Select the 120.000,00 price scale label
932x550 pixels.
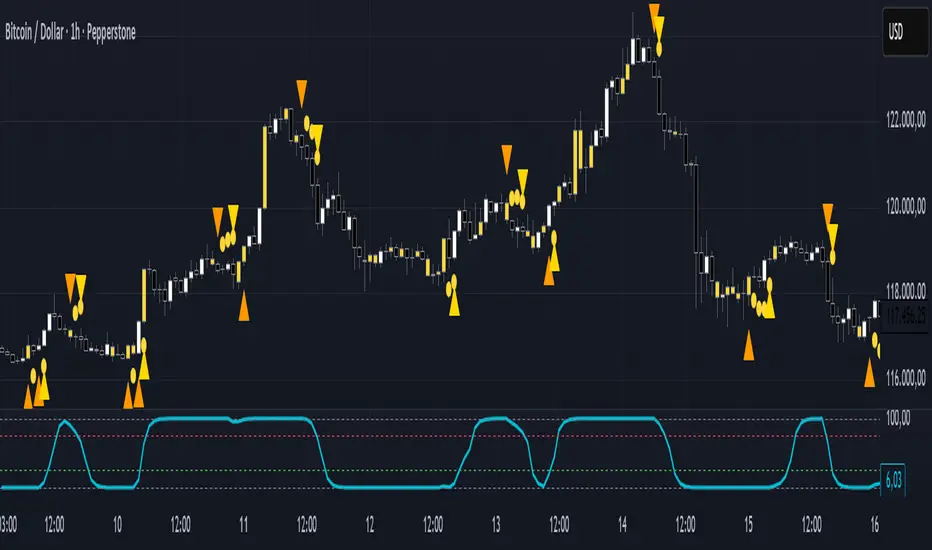(906, 206)
